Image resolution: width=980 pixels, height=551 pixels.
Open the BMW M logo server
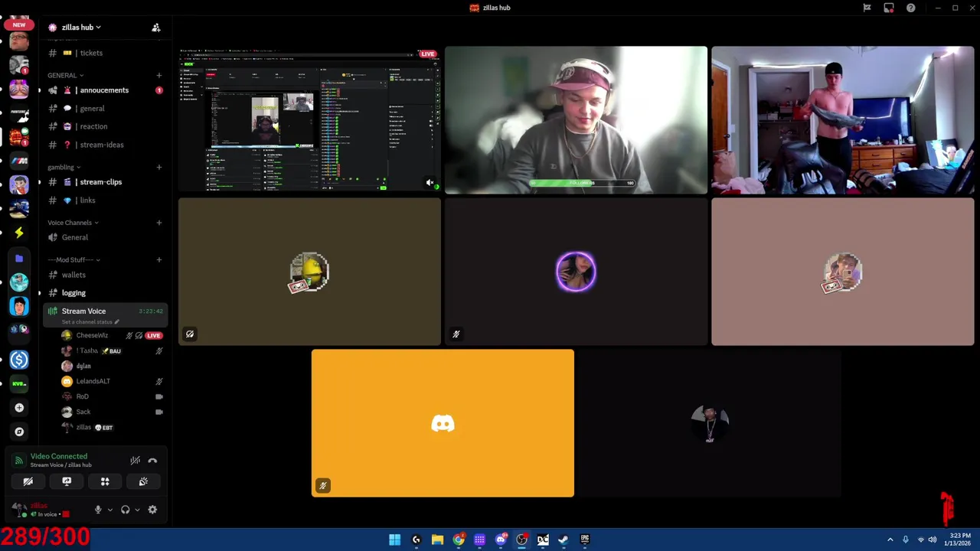tap(19, 161)
